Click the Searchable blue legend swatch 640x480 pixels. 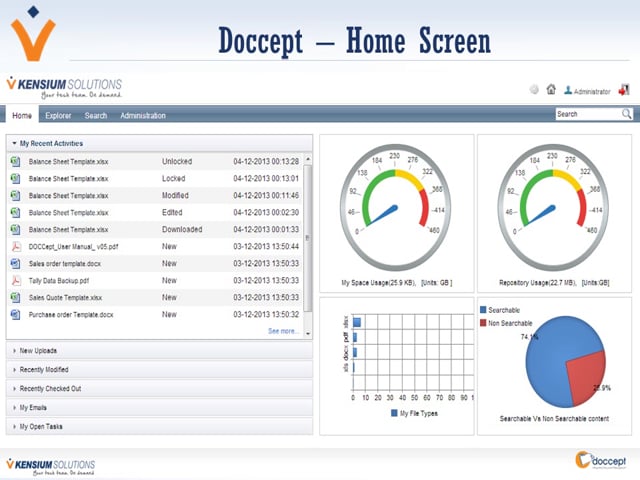(484, 310)
